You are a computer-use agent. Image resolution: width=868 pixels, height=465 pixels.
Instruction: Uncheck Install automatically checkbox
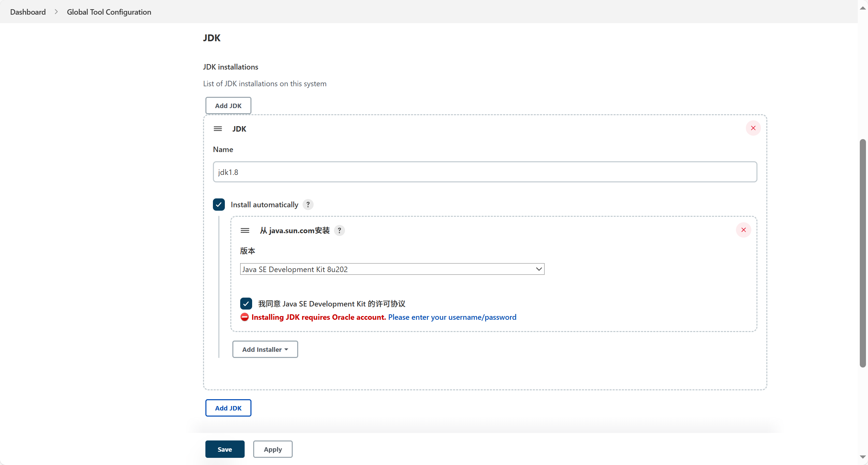[219, 205]
